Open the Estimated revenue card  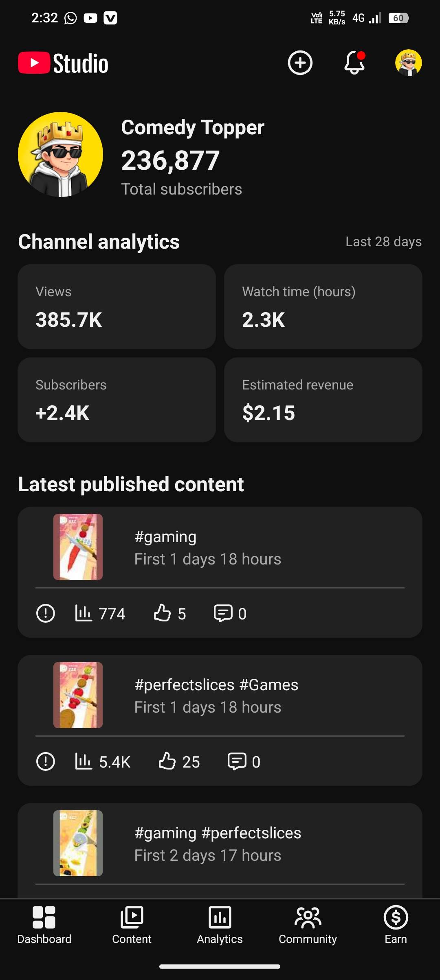pyautogui.click(x=323, y=400)
